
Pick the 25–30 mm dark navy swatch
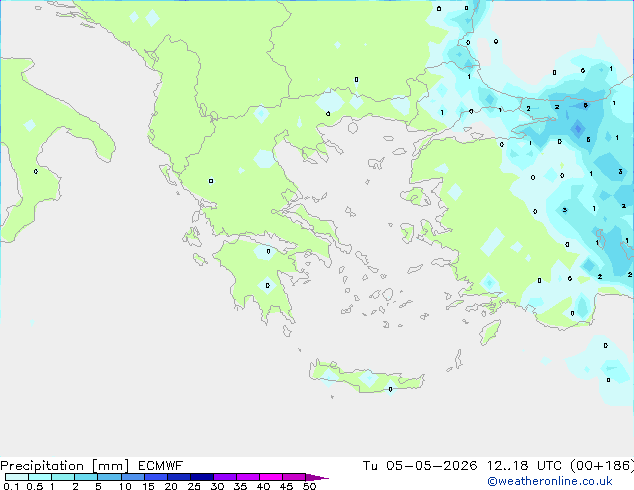[202, 477]
